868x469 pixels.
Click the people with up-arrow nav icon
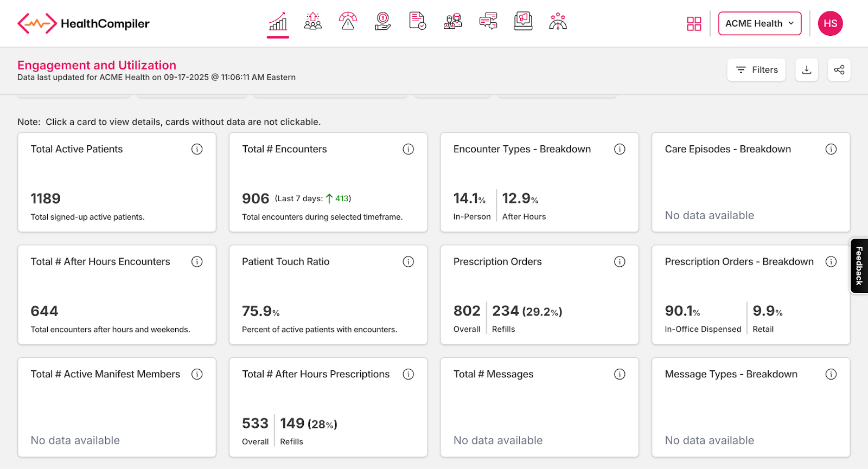(x=312, y=22)
